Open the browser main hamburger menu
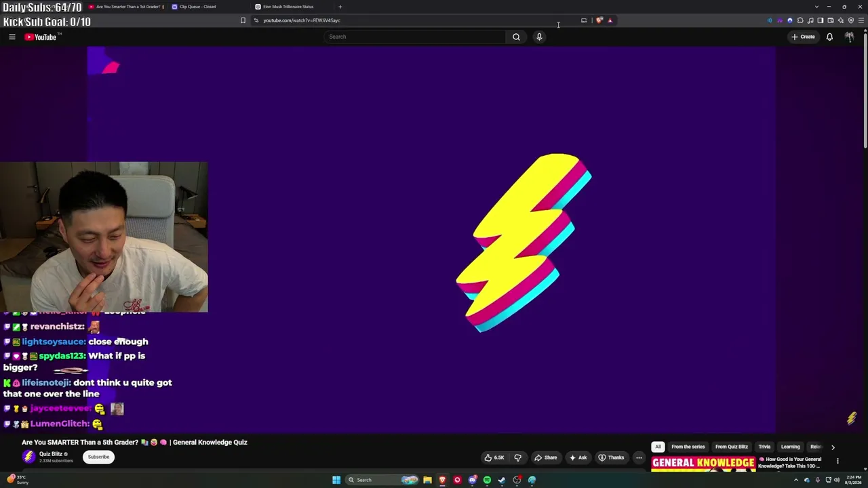868x488 pixels. click(861, 20)
